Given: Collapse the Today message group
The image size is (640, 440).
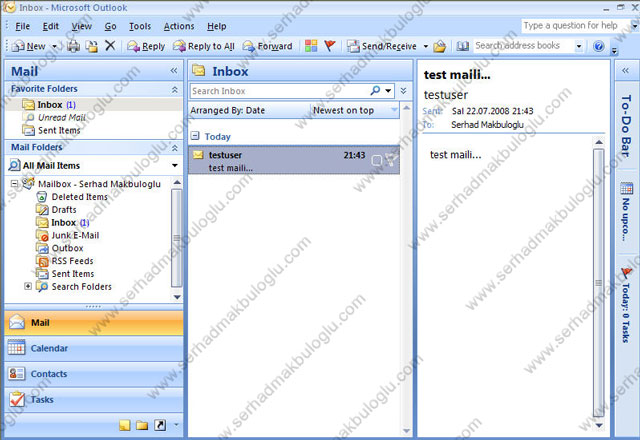Looking at the screenshot, I should click(195, 136).
